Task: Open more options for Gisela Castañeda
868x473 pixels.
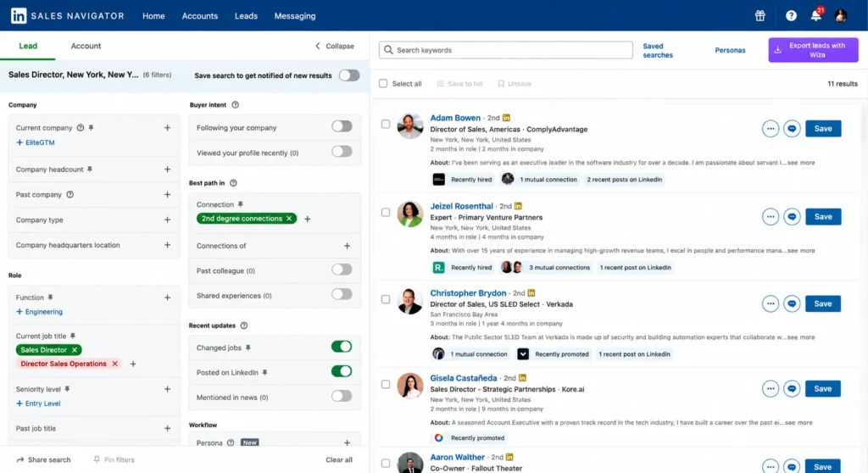Action: tap(770, 388)
